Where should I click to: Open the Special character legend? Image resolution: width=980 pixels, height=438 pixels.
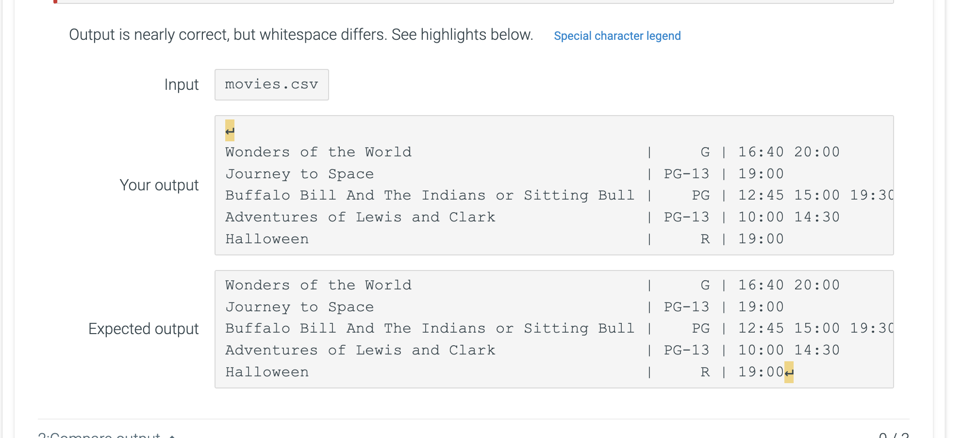617,35
